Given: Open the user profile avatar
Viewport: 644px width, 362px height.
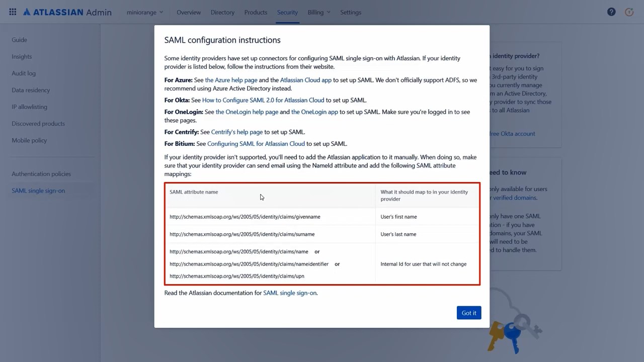Looking at the screenshot, I should click(x=629, y=12).
